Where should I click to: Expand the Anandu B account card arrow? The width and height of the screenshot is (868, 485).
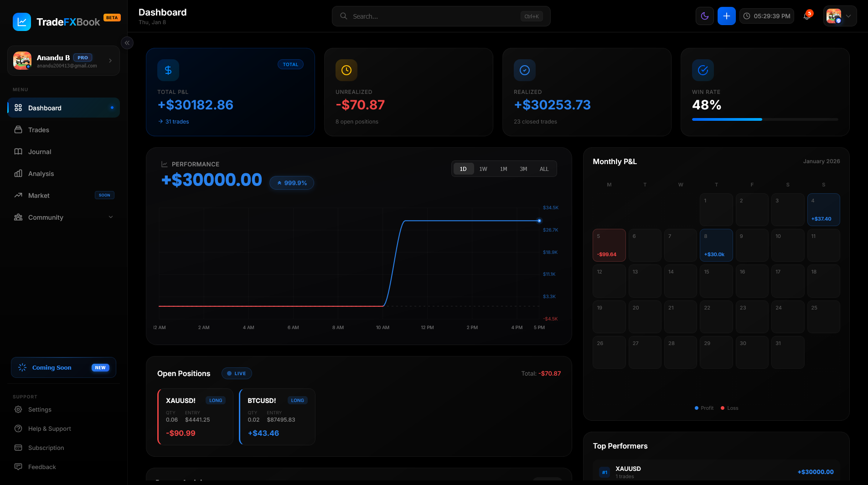click(110, 61)
